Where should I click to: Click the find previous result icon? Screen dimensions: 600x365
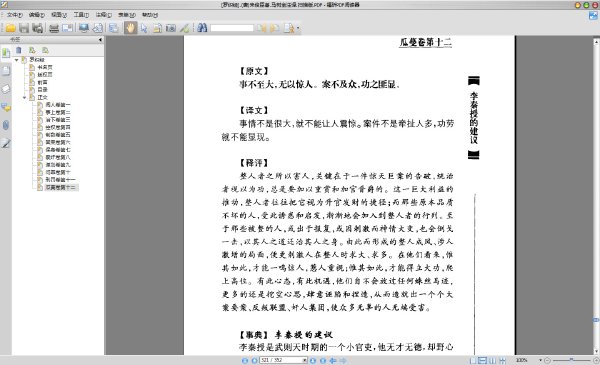pyautogui.click(x=262, y=28)
